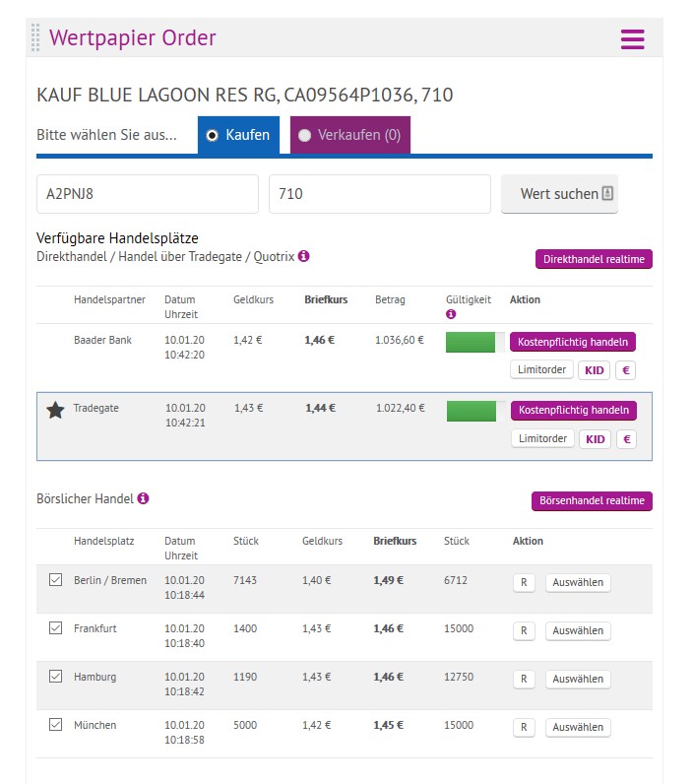
Task: Open KID document for Baader Bank
Action: click(595, 370)
